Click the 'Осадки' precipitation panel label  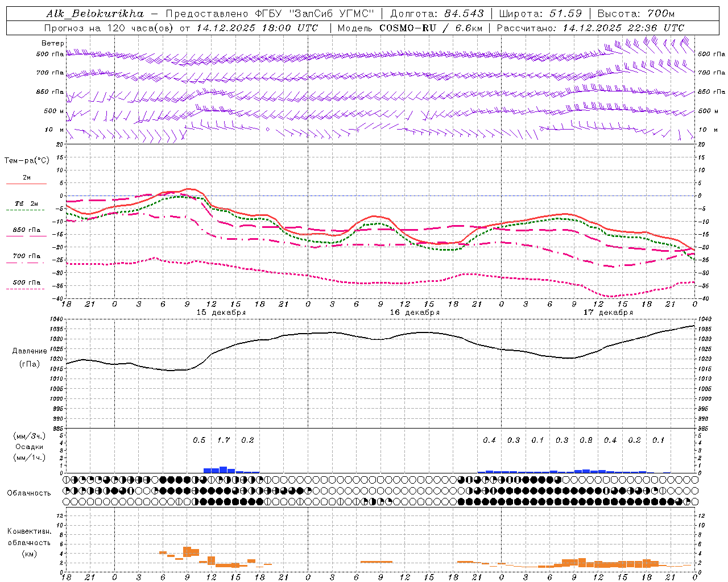(x=30, y=447)
